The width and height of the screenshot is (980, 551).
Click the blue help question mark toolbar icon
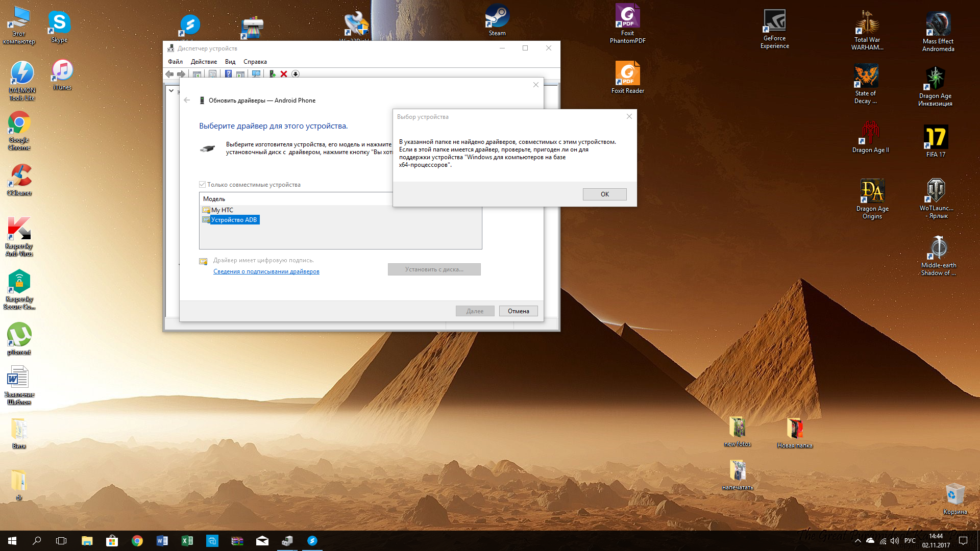tap(228, 74)
